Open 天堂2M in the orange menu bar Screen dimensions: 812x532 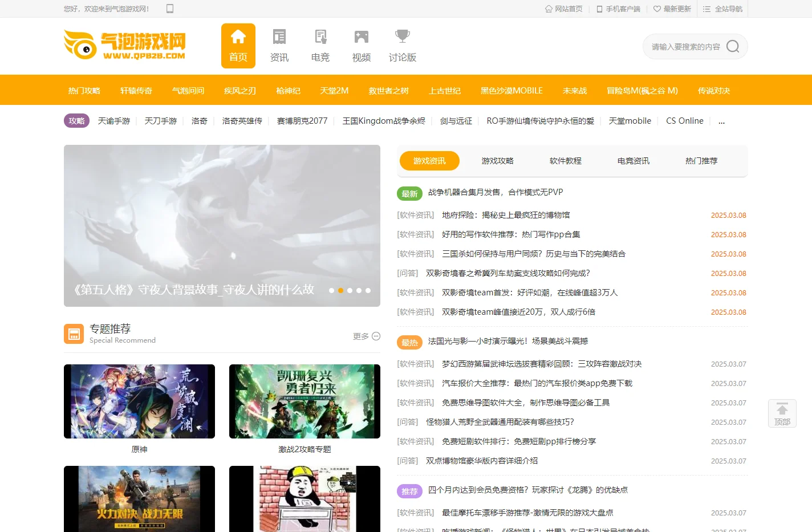point(334,91)
